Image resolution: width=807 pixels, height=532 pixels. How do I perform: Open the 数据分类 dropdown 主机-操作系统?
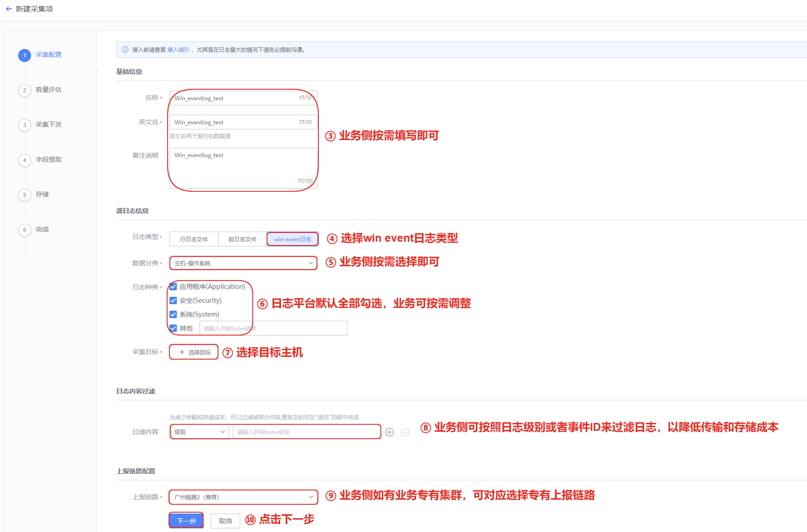pos(243,263)
